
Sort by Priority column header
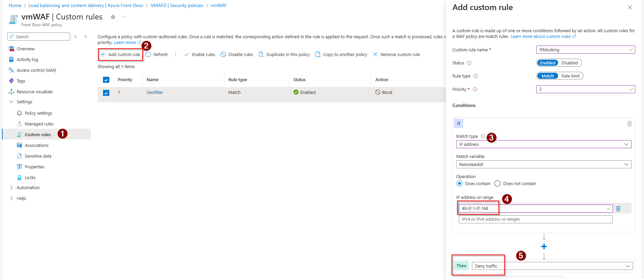click(125, 79)
